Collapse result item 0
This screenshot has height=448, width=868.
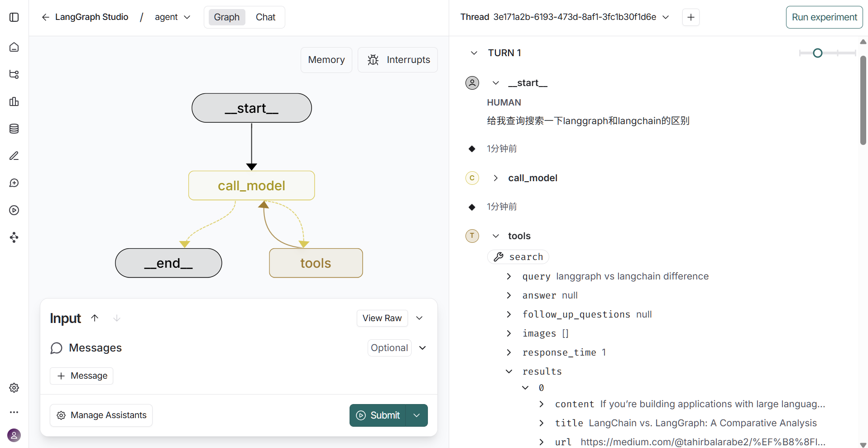(525, 388)
